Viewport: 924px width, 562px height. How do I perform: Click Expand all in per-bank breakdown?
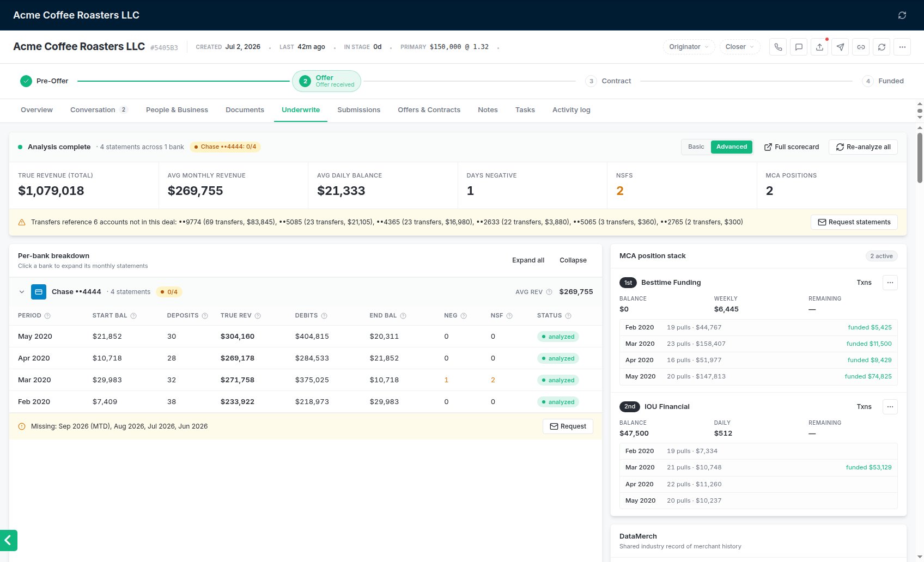click(528, 260)
